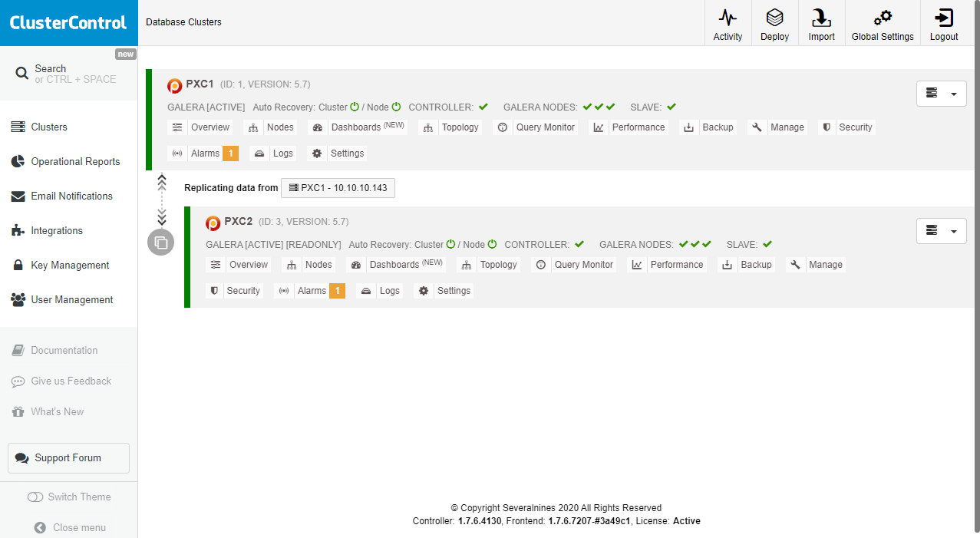The image size is (980, 538).
Task: Click the PXC1 Query Monitor icon
Action: coord(503,127)
